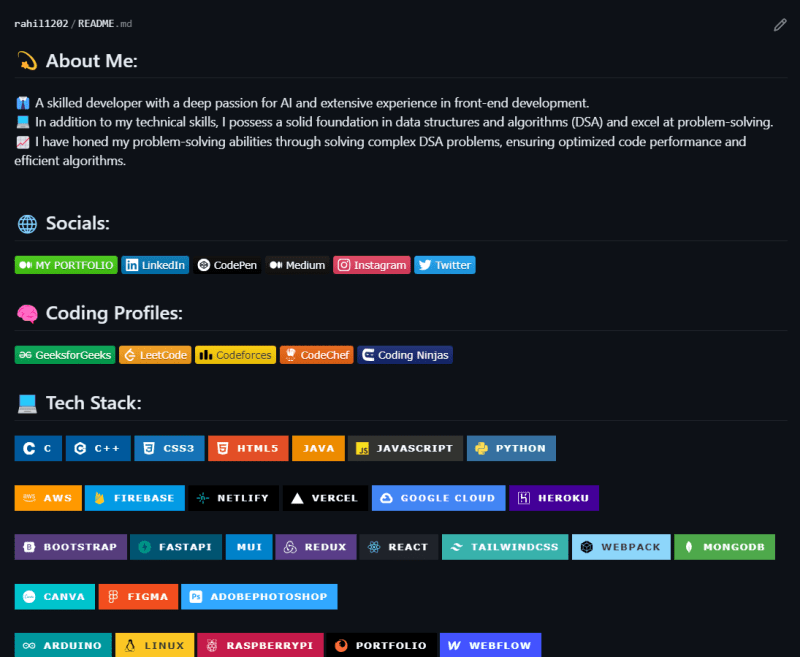Screen dimensions: 800x657
Task: Click the AdobePhotoshop badge
Action: [259, 597]
